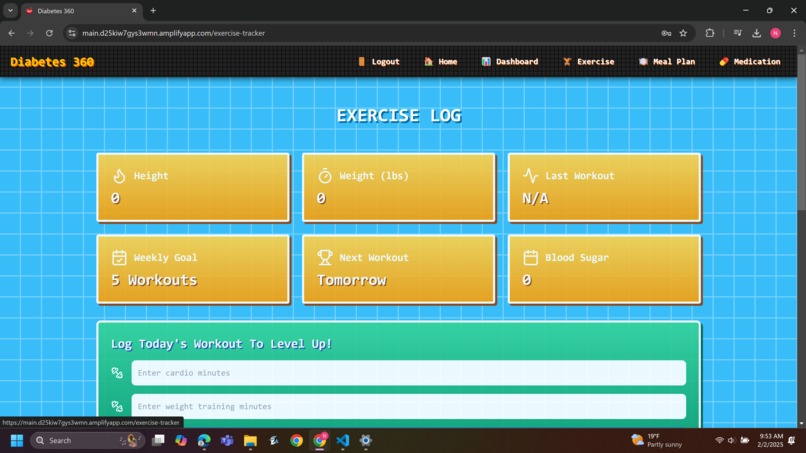Image resolution: width=806 pixels, height=453 pixels.
Task: Open a new browser tab
Action: point(153,10)
